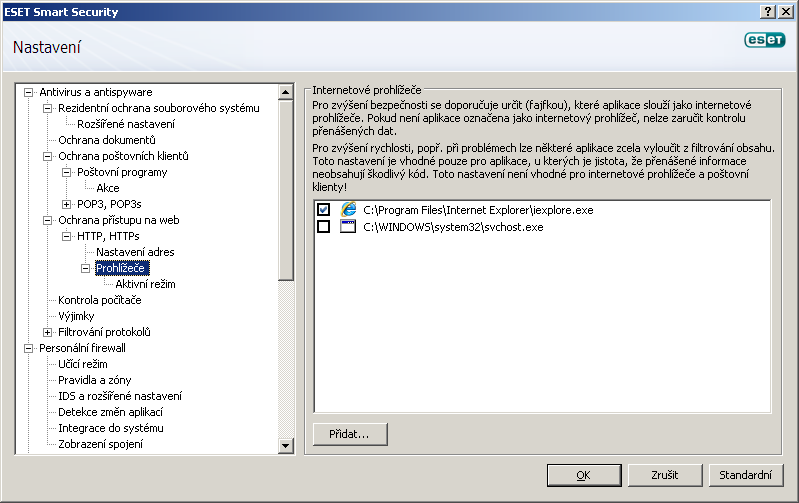
Task: Select the iexplore.exe path row
Action: pyautogui.click(x=478, y=210)
